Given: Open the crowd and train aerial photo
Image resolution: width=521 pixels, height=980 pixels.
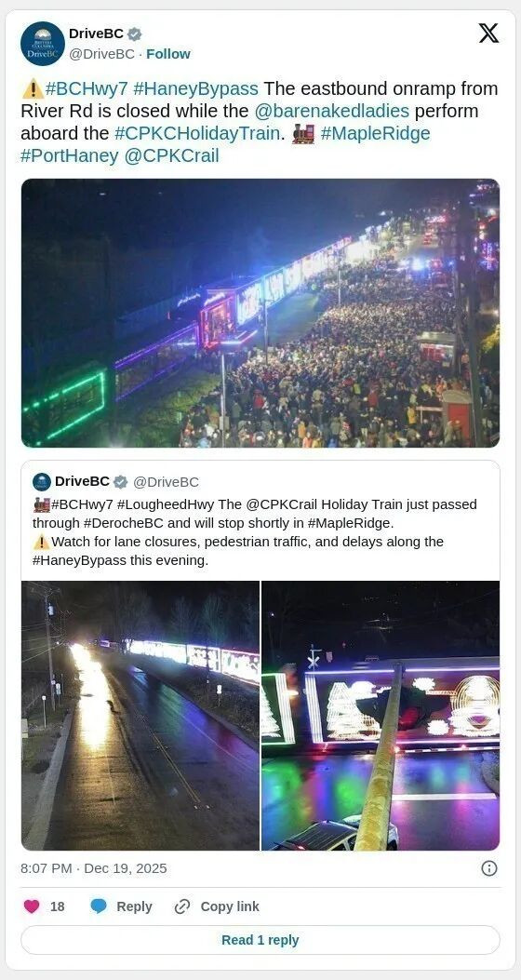Looking at the screenshot, I should tap(260, 313).
